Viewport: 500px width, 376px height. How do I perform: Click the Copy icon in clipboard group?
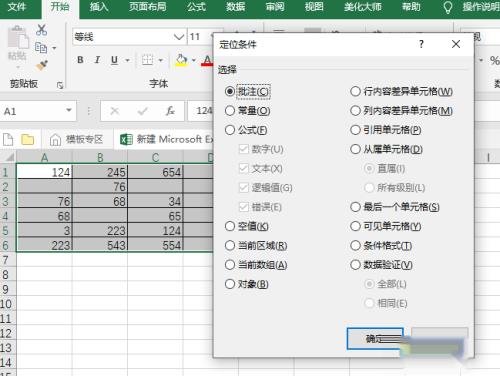41,48
